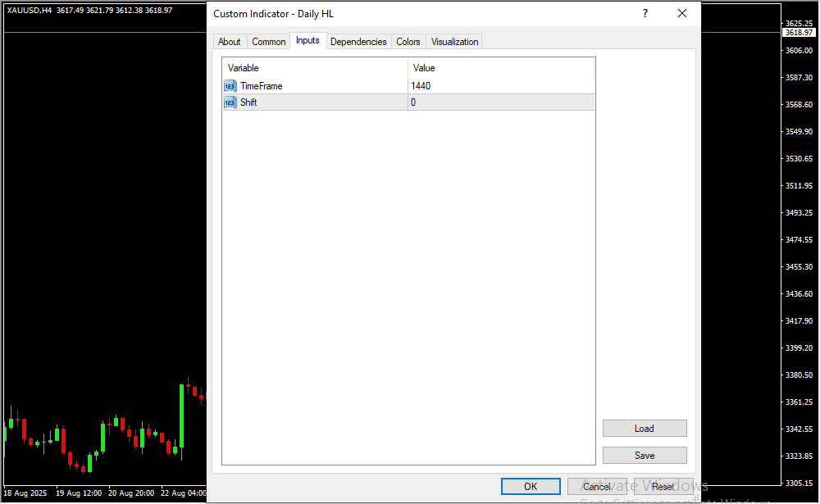Switch to the About tab
The image size is (820, 504).
point(230,42)
